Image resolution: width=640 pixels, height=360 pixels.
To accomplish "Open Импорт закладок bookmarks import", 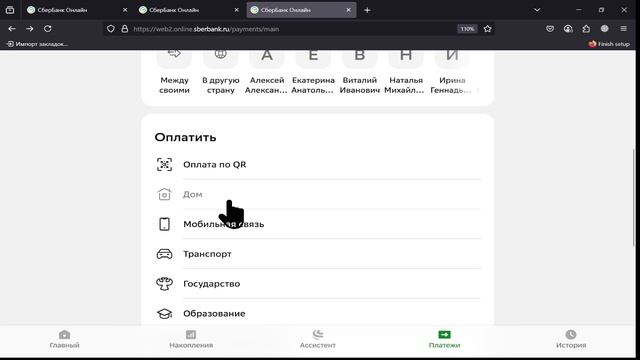I will pos(37,44).
